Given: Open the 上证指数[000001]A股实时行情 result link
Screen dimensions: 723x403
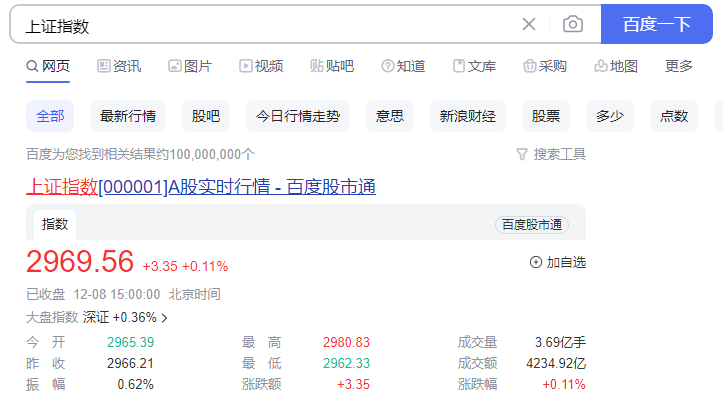Looking at the screenshot, I should tap(201, 187).
